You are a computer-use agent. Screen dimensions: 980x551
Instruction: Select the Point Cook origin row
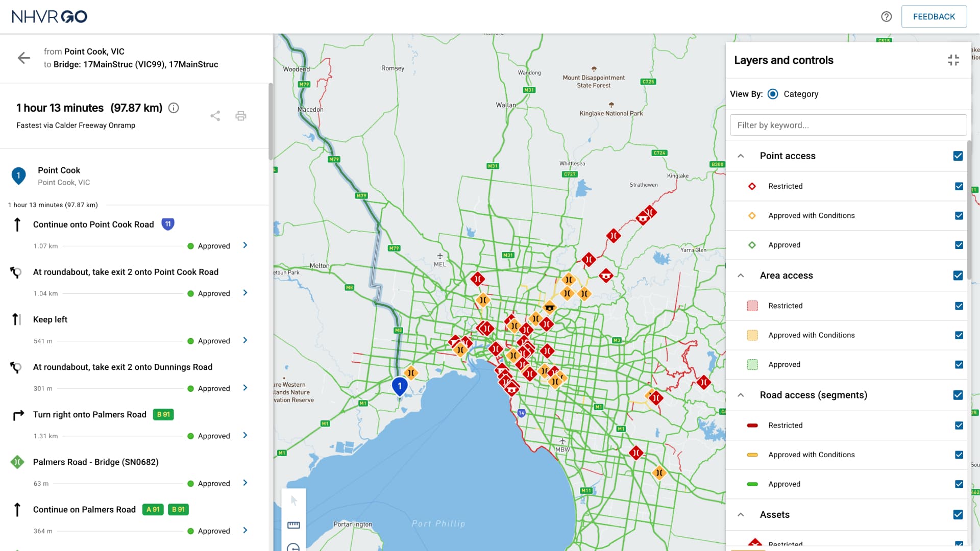click(134, 176)
